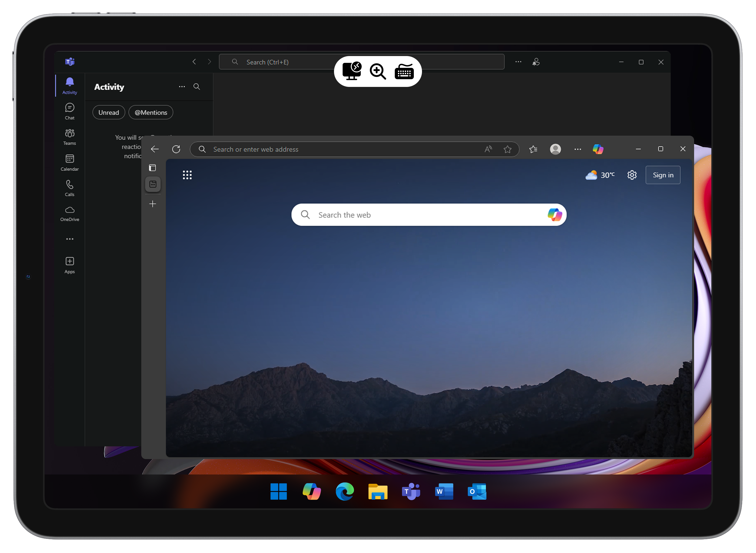
Task: Open the remote session zoom magnifier
Action: 378,71
